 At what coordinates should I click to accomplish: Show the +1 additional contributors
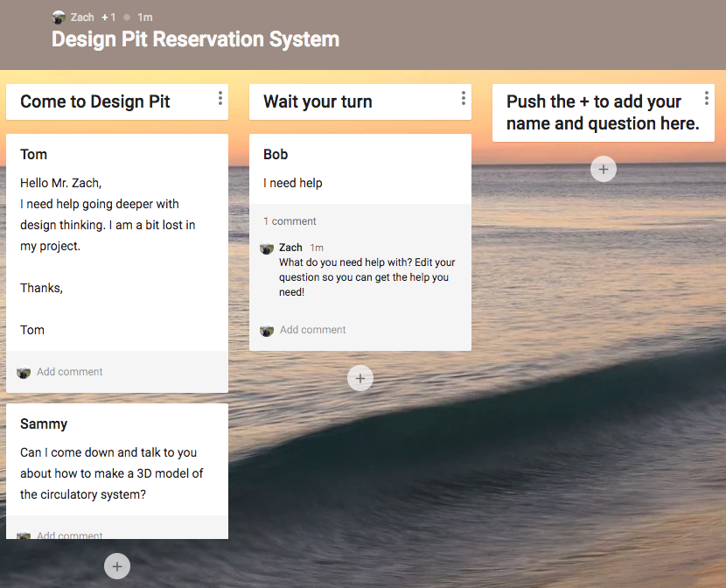pos(108,17)
